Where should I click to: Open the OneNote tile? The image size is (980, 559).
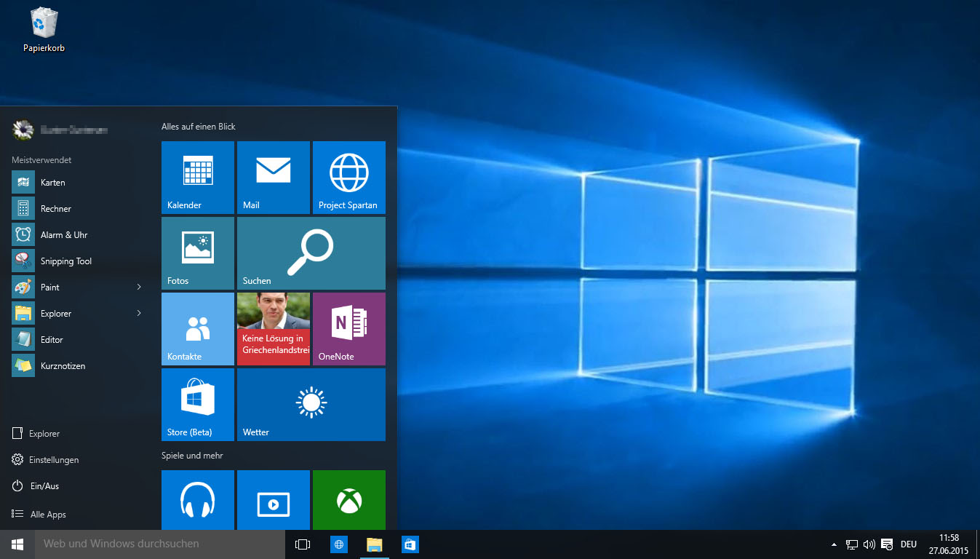point(349,329)
